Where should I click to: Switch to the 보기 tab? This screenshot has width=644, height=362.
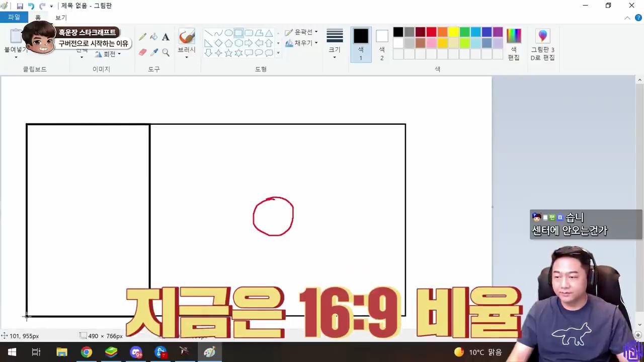point(61,17)
